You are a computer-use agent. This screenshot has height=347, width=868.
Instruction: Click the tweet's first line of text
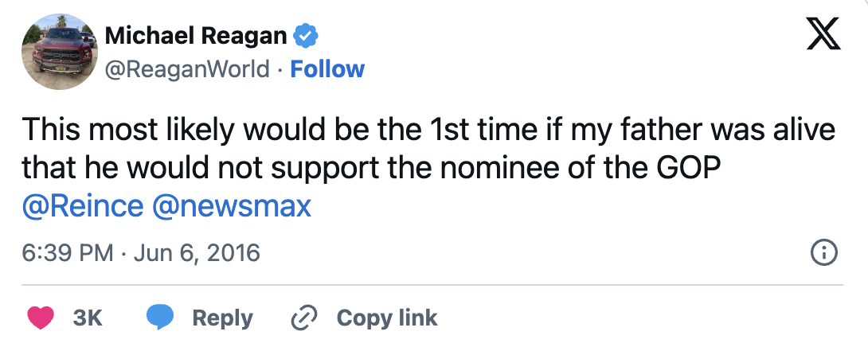coord(428,130)
